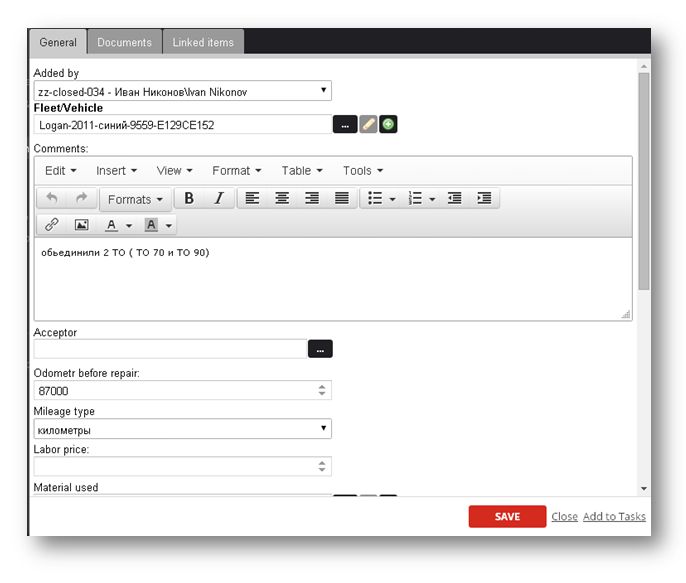The width and height of the screenshot is (686, 583).
Task: Insert a numbered list
Action: (x=415, y=199)
